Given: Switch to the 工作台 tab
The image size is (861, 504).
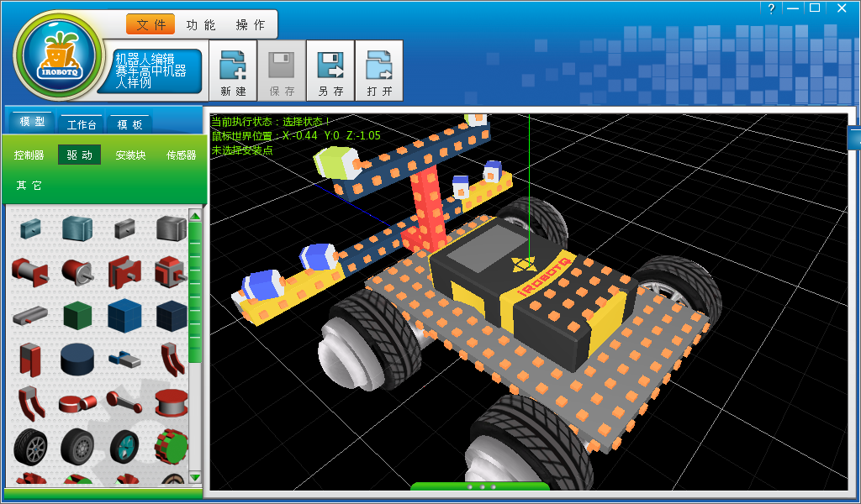Looking at the screenshot, I should pos(82,124).
